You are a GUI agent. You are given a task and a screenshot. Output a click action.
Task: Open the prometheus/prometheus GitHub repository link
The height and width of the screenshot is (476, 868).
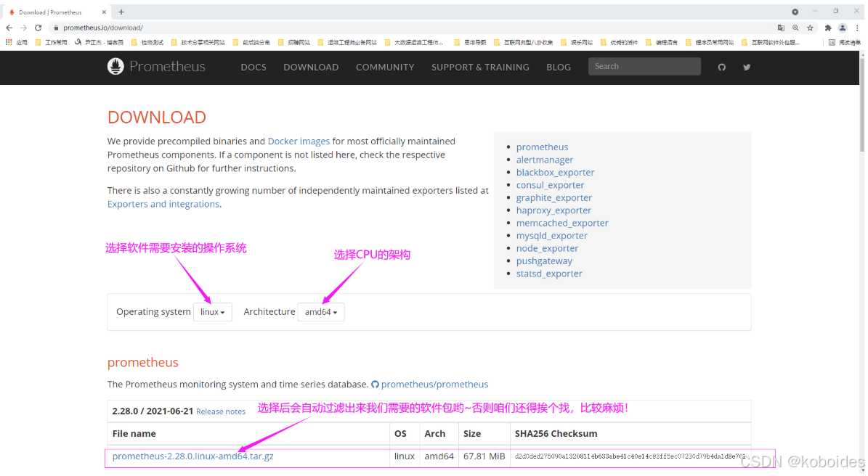[434, 385]
